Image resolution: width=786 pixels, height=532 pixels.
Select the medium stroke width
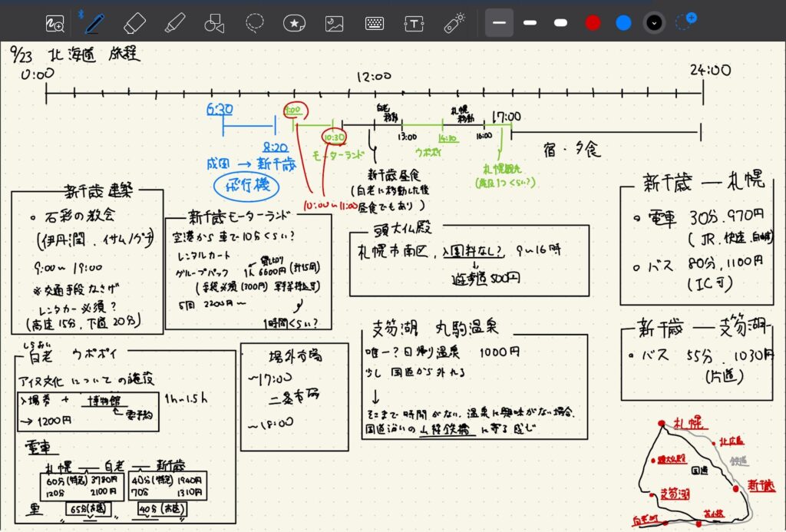(x=530, y=23)
